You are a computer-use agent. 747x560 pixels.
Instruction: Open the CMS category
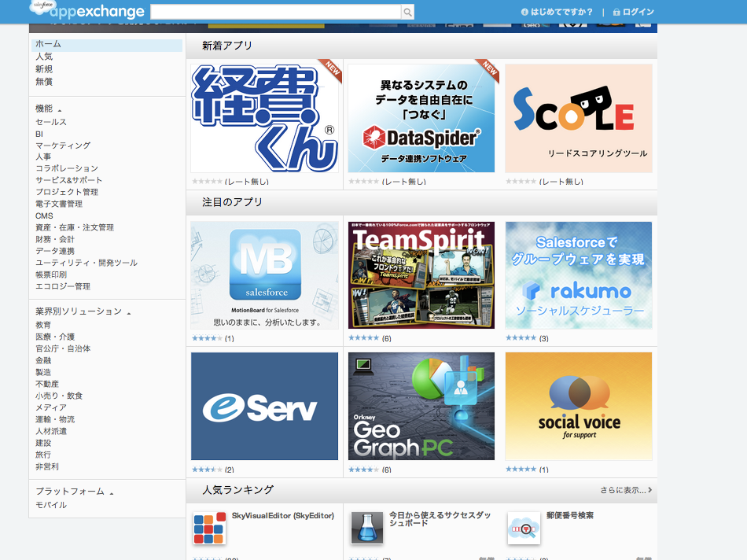pyautogui.click(x=44, y=216)
